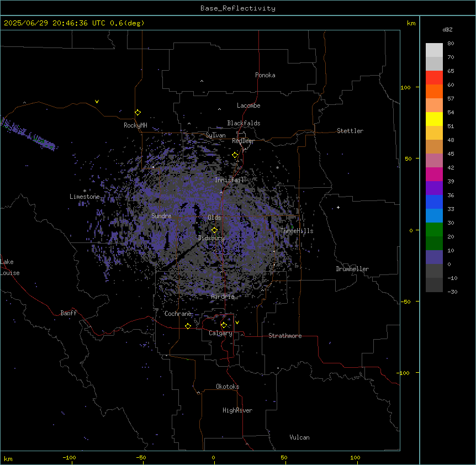Click the RockyMH label
Viewport: 476px width, 465px height.
(x=135, y=125)
